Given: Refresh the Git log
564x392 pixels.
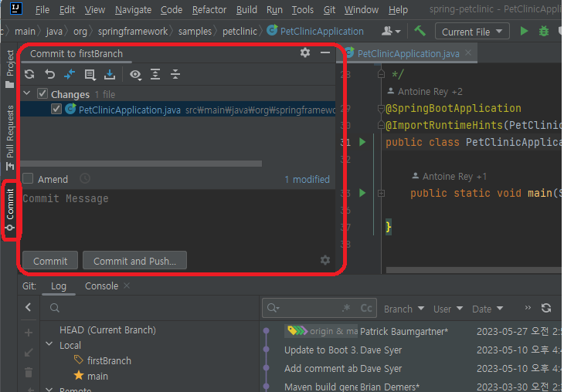Looking at the screenshot, I should [x=546, y=308].
